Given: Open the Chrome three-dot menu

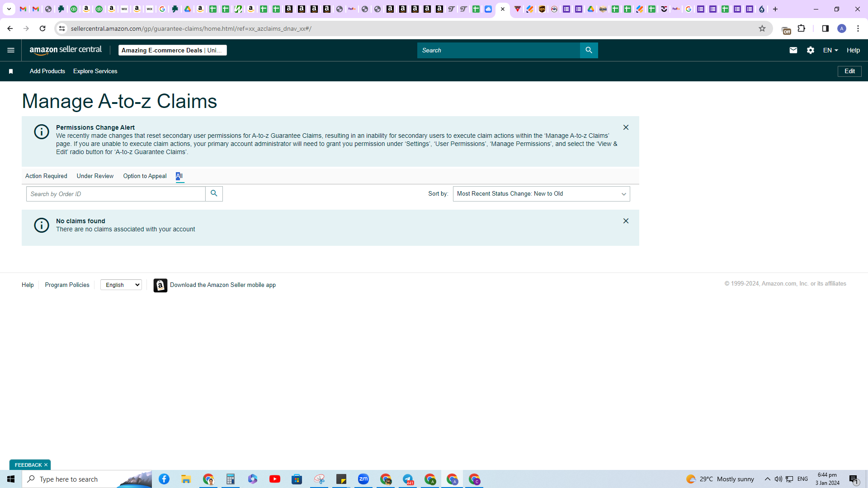Looking at the screenshot, I should 858,28.
